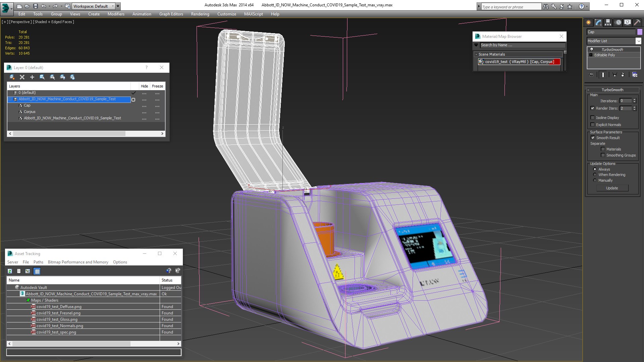Toggle TurboSmooth lightbulb on/off in stack
Image resolution: width=644 pixels, height=362 pixels.
click(x=592, y=49)
